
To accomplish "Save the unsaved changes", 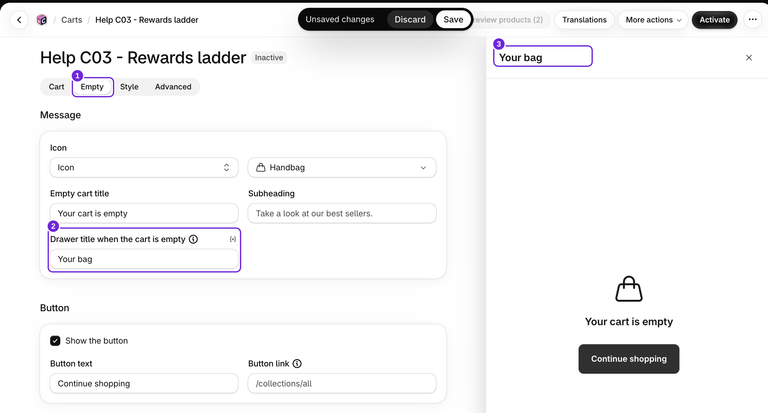I will click(453, 20).
